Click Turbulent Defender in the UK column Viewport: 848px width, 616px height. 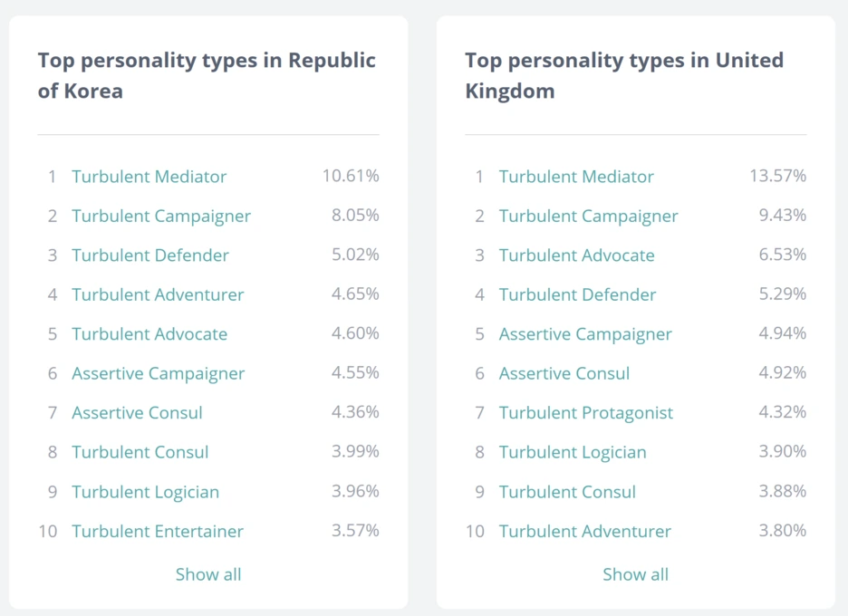[577, 294]
